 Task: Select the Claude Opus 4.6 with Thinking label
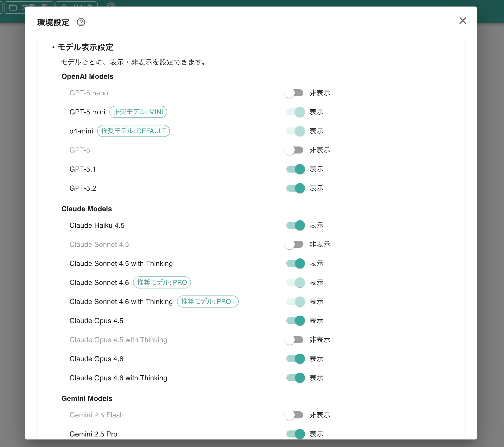(118, 378)
